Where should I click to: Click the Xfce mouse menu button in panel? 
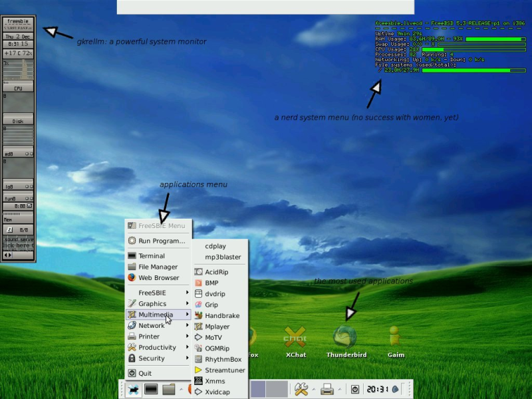pyautogui.click(x=134, y=389)
